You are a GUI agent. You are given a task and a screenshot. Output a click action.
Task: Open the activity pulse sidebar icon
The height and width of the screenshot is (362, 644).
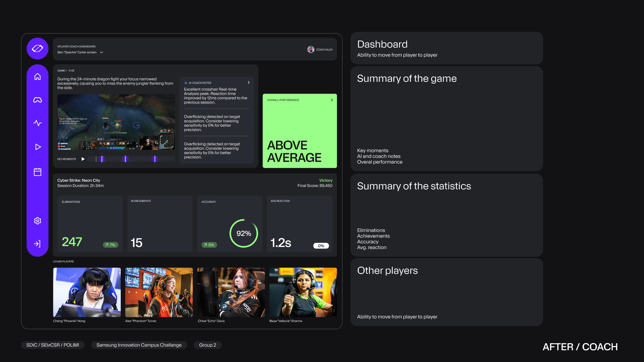[38, 123]
